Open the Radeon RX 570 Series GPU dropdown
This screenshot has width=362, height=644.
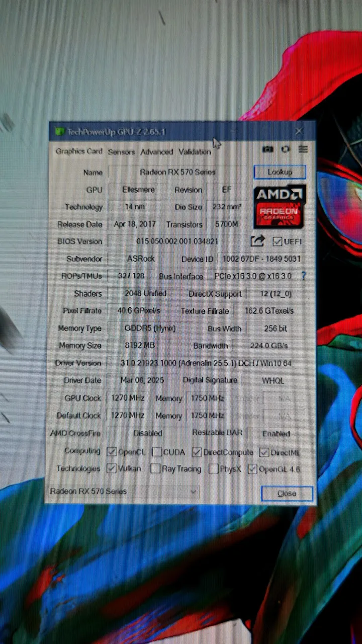(123, 492)
